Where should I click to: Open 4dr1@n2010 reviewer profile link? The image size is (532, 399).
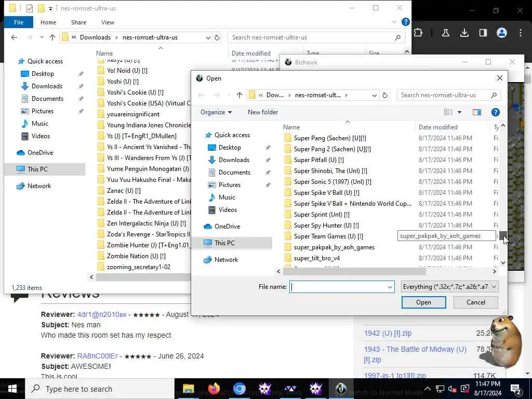click(101, 314)
